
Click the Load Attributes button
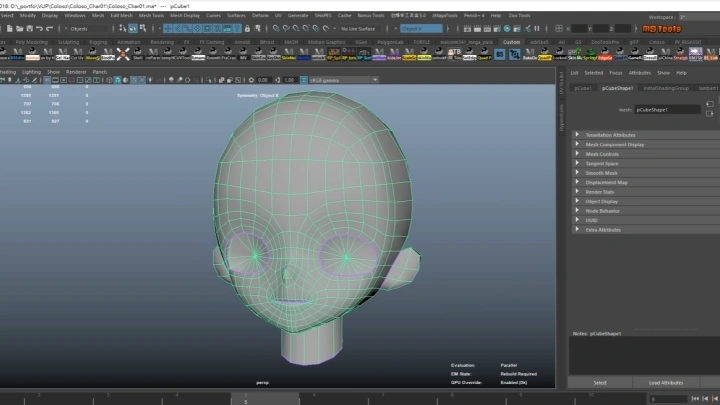(666, 382)
